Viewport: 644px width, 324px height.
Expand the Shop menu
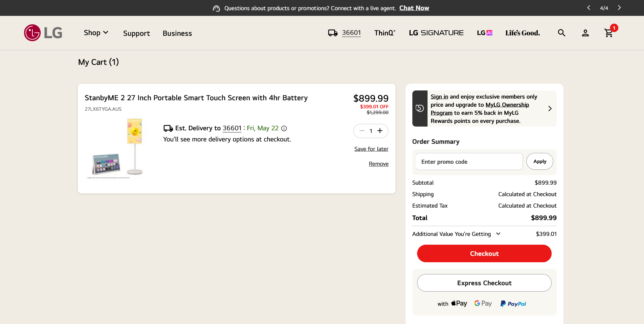96,33
